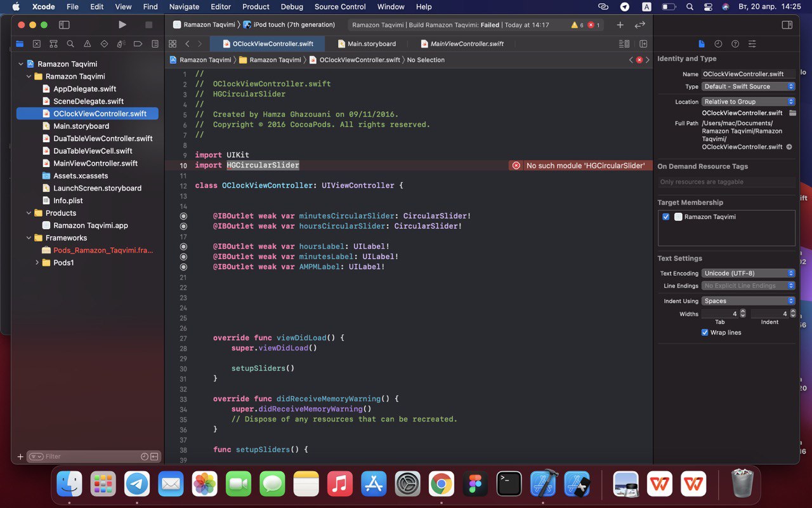Open the Debug navigator icon
The width and height of the screenshot is (812, 508).
click(x=121, y=44)
